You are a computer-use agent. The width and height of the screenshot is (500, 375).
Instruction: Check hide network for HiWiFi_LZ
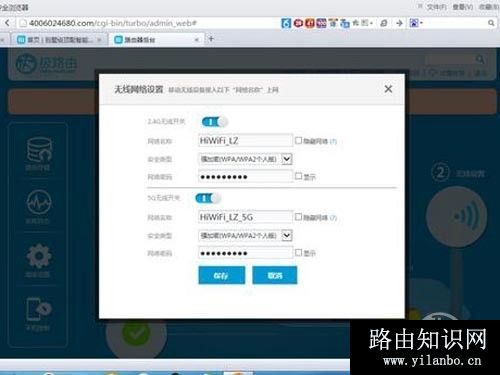[x=298, y=141]
